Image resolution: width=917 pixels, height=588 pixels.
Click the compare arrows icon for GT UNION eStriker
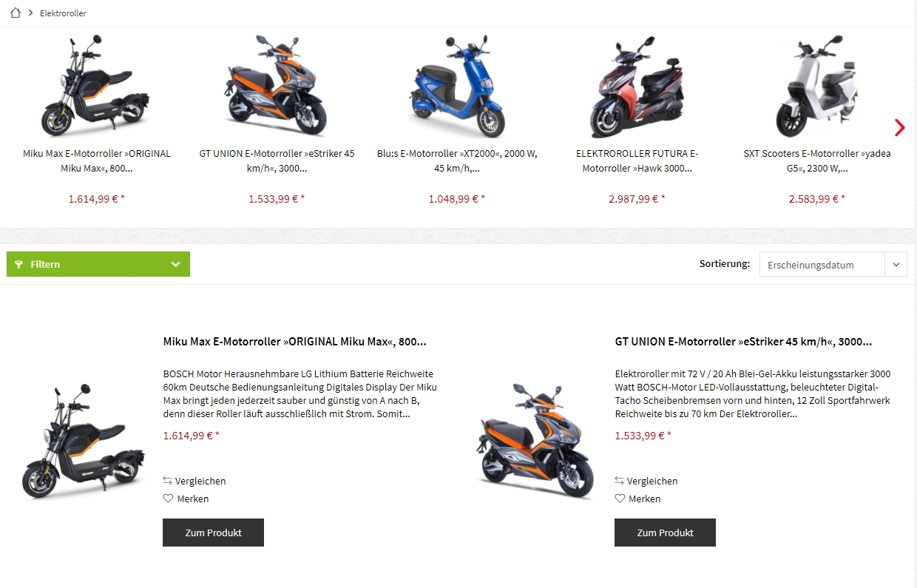[619, 481]
